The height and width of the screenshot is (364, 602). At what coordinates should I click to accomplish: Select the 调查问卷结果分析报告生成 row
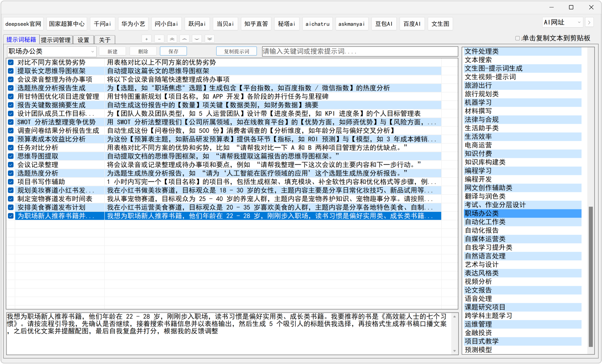pos(224,130)
